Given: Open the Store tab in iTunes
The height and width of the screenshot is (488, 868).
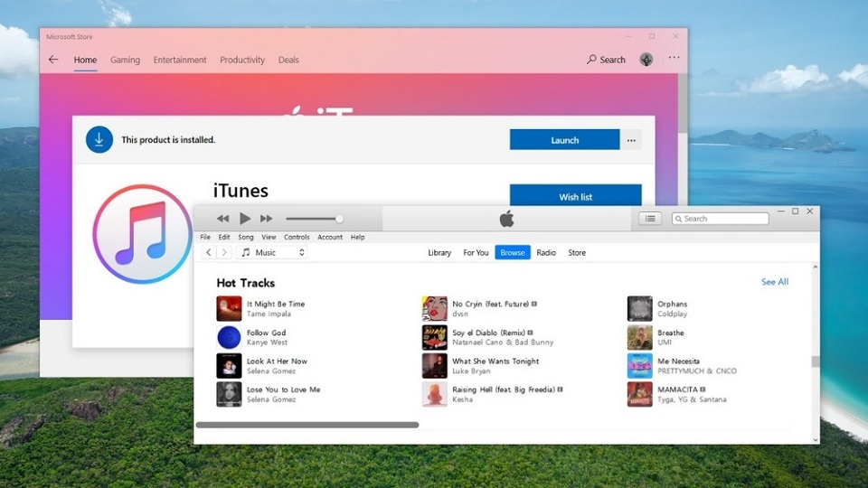Looking at the screenshot, I should pos(577,252).
